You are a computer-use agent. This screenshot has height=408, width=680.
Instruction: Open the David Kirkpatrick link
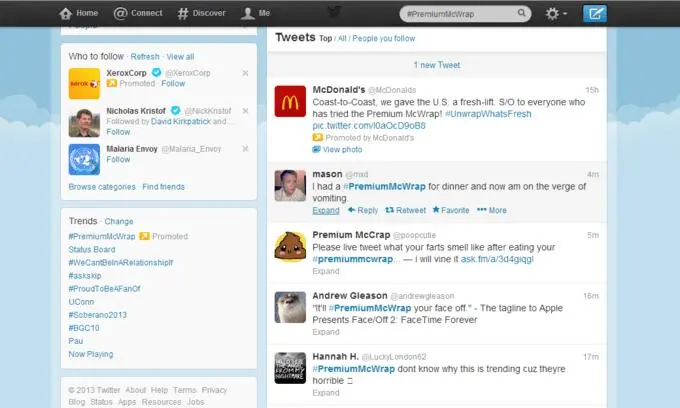(181, 121)
